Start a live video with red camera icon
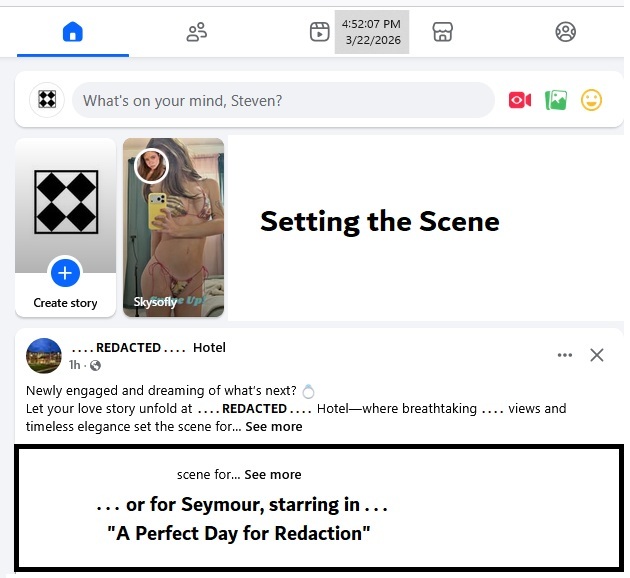Screen dimensions: 630x578 [519, 100]
